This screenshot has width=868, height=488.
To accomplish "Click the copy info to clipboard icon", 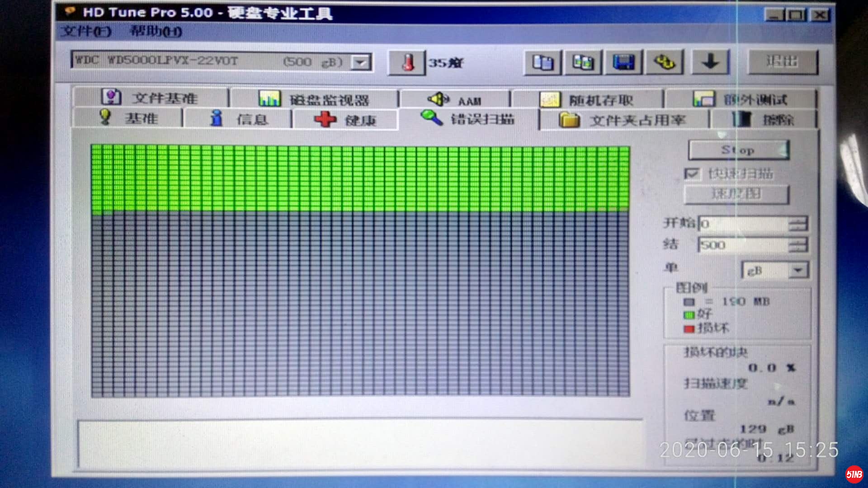I will pos(542,62).
